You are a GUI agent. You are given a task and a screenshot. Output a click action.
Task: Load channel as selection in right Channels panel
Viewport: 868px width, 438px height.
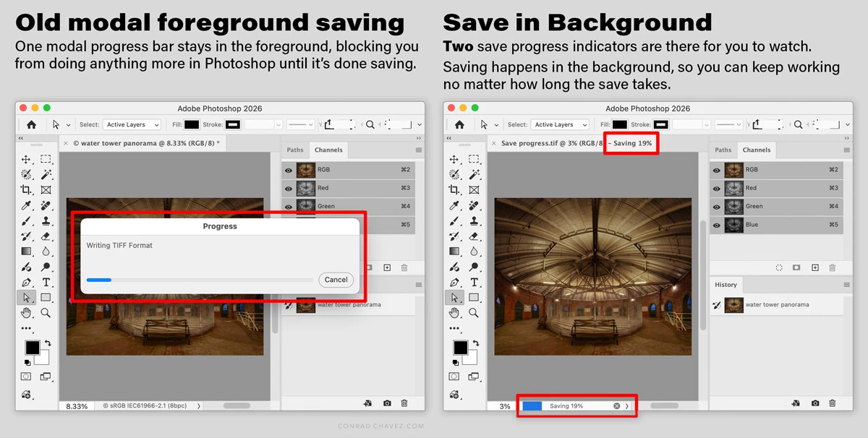tap(779, 267)
